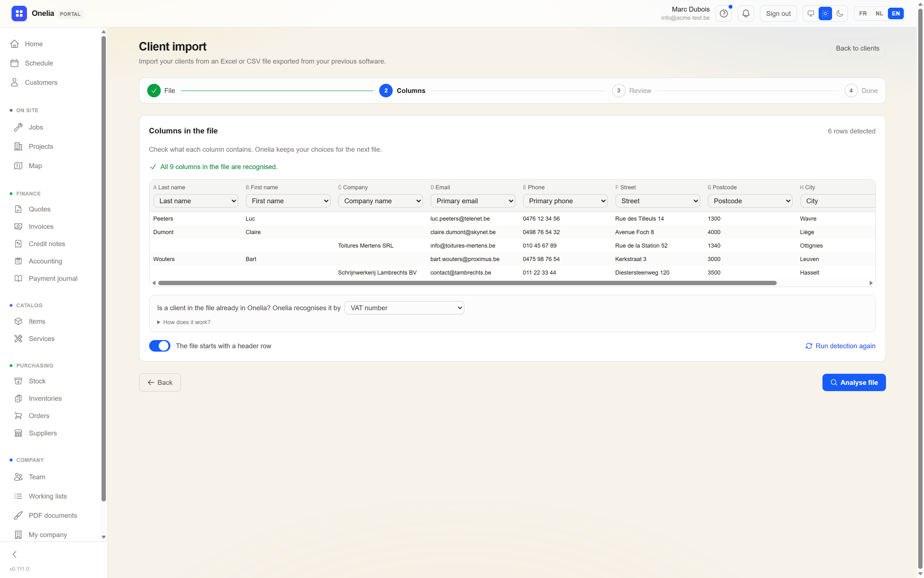Toggle the header row switch
Image resolution: width=924 pixels, height=578 pixels.
point(160,346)
